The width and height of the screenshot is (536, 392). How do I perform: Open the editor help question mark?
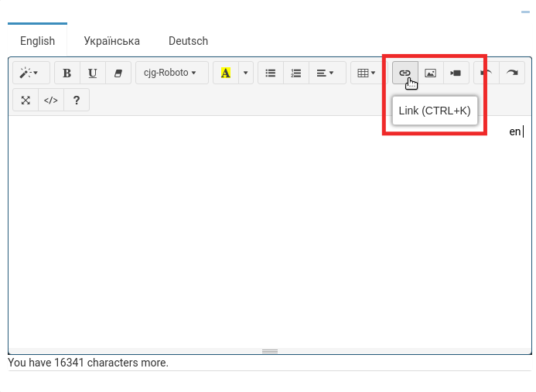[x=77, y=101]
